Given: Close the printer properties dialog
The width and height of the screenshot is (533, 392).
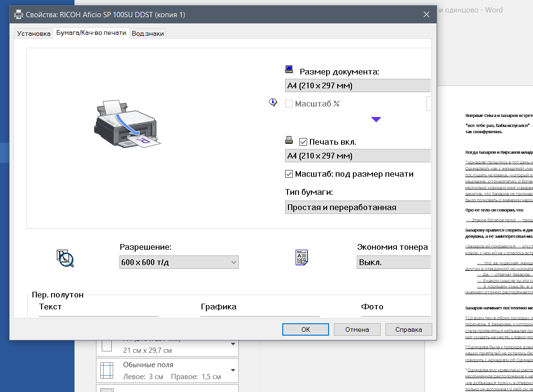Looking at the screenshot, I should click(426, 14).
